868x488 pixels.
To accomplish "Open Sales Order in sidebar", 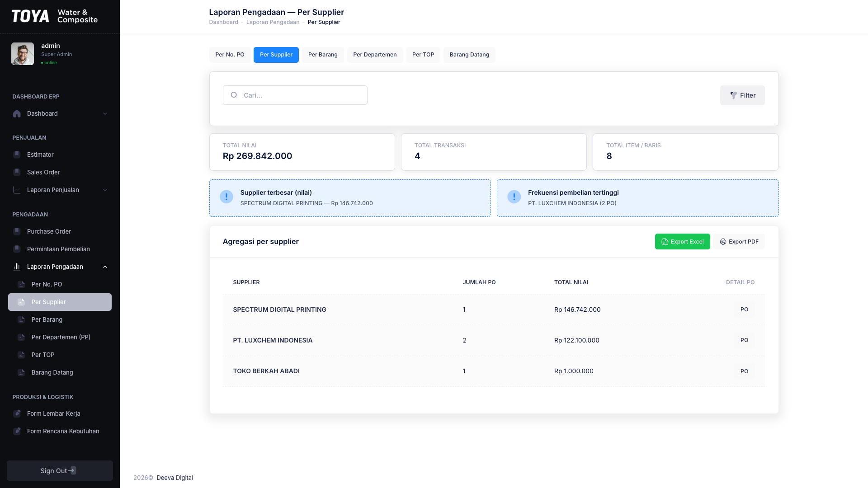I will click(x=60, y=172).
